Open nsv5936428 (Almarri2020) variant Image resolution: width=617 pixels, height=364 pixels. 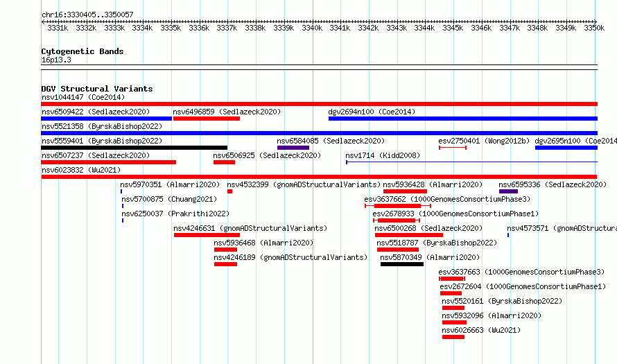(433, 184)
